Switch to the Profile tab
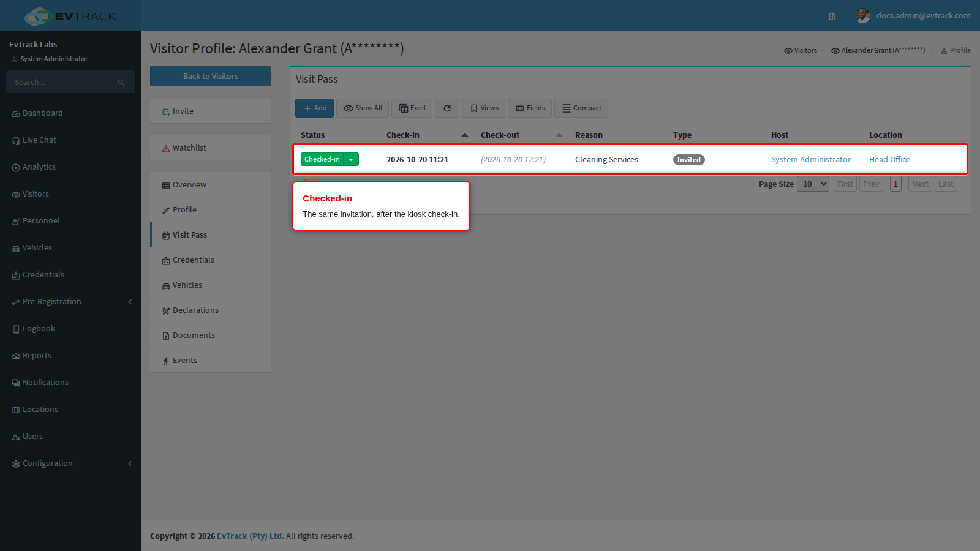 tap(211, 210)
